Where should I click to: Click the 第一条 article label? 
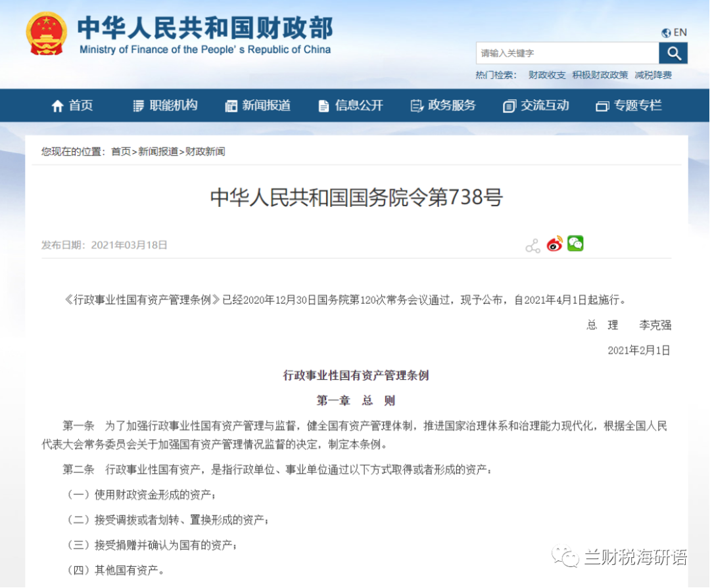click(78, 426)
